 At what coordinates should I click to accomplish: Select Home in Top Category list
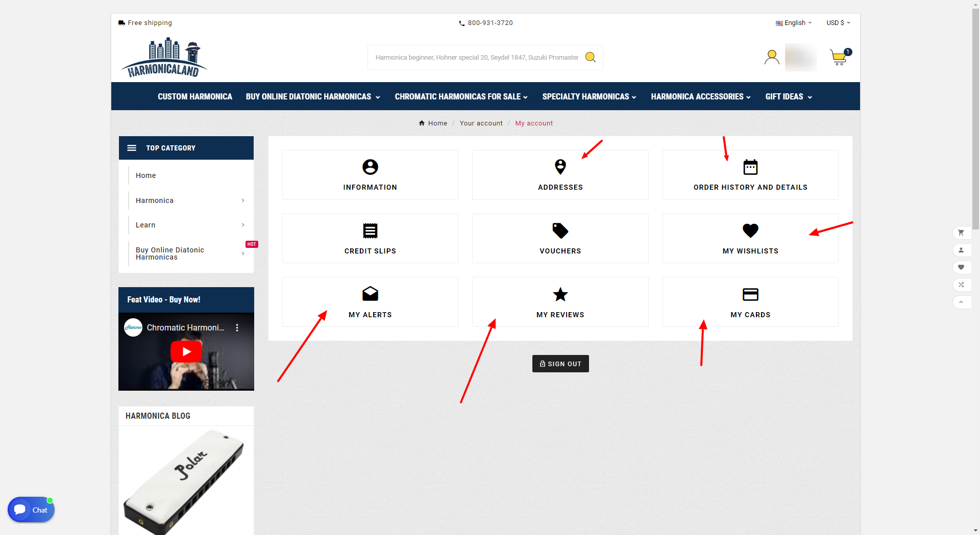[x=146, y=175]
